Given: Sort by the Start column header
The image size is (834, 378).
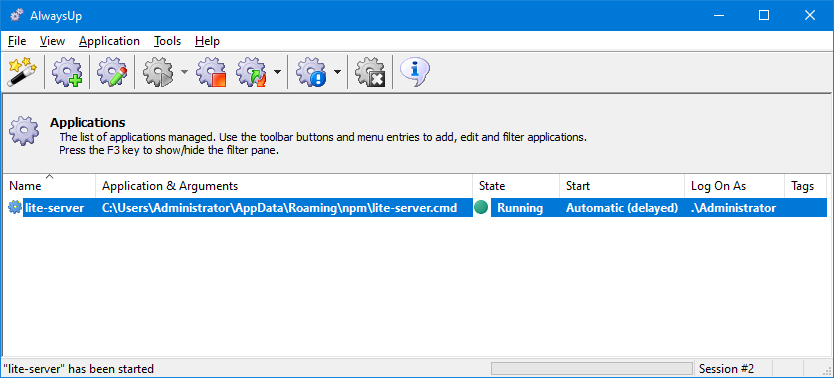Looking at the screenshot, I should click(x=622, y=186).
